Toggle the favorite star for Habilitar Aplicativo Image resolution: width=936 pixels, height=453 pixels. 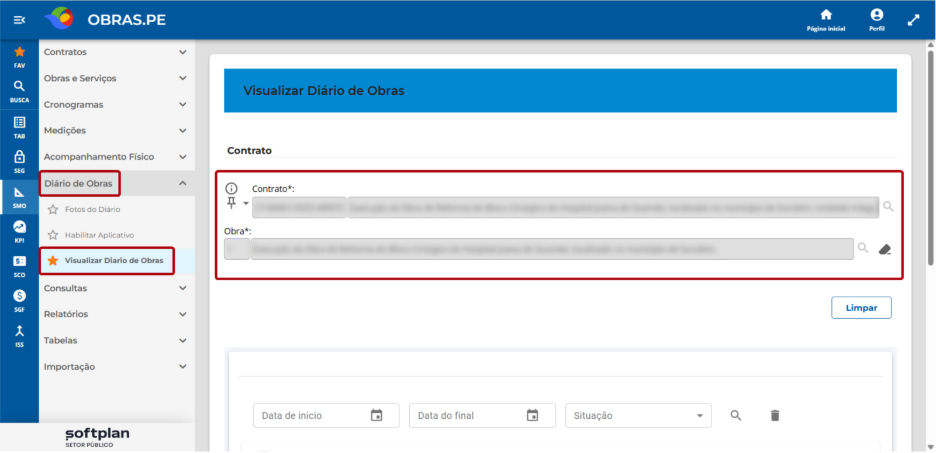coord(53,235)
